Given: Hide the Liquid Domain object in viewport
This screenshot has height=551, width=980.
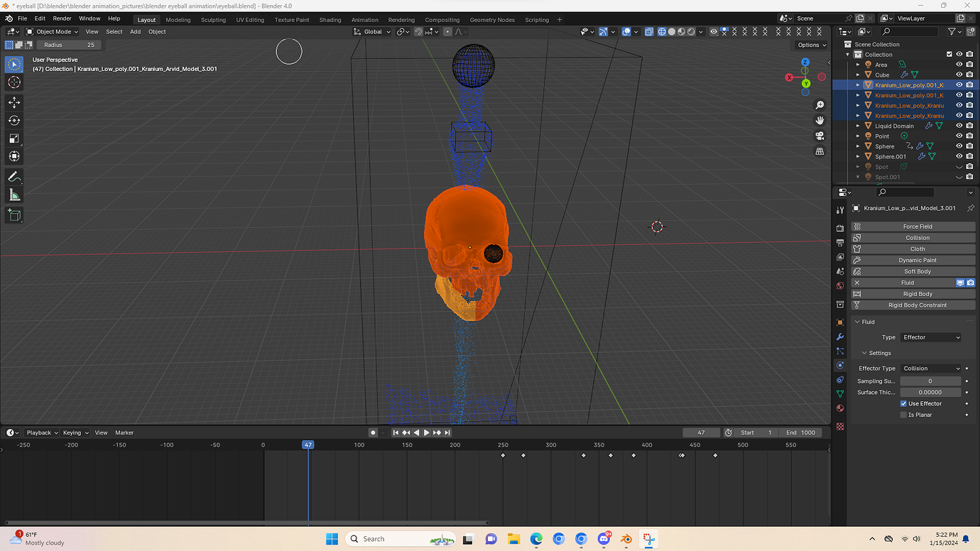Looking at the screenshot, I should click(959, 126).
